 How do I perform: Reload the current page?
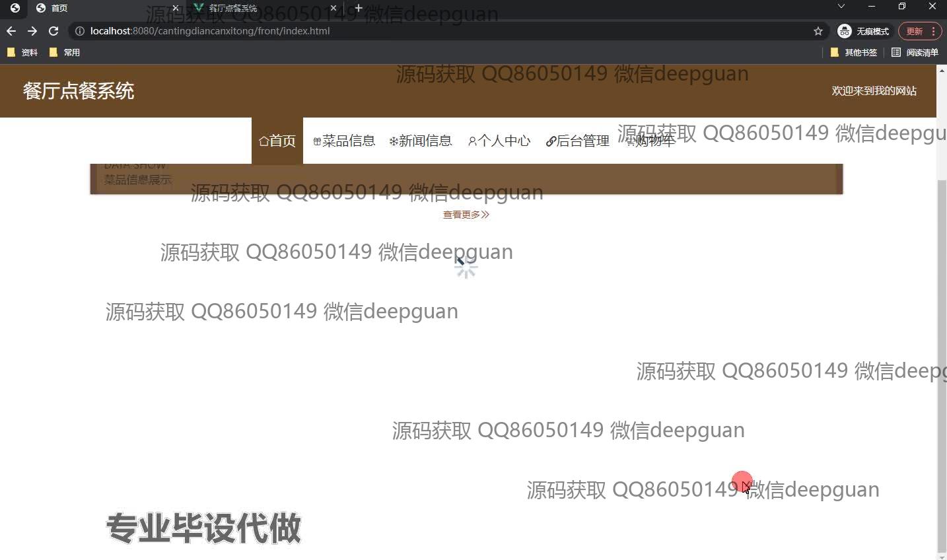tap(53, 31)
